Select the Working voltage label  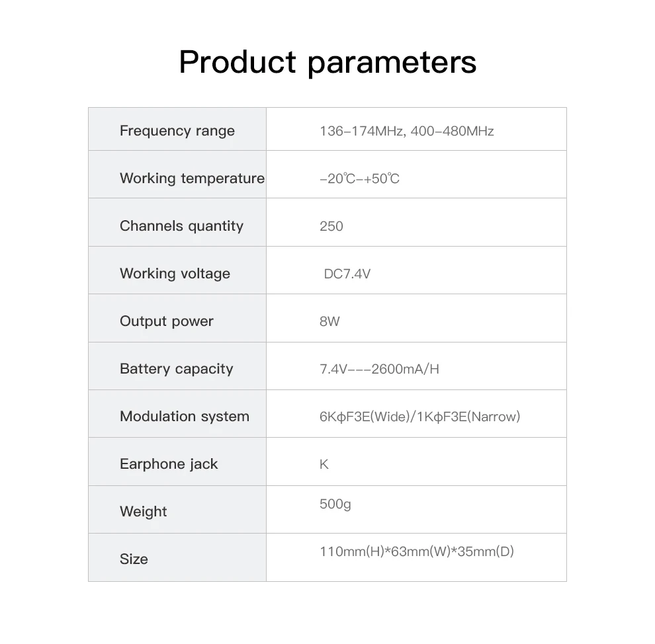pos(175,274)
